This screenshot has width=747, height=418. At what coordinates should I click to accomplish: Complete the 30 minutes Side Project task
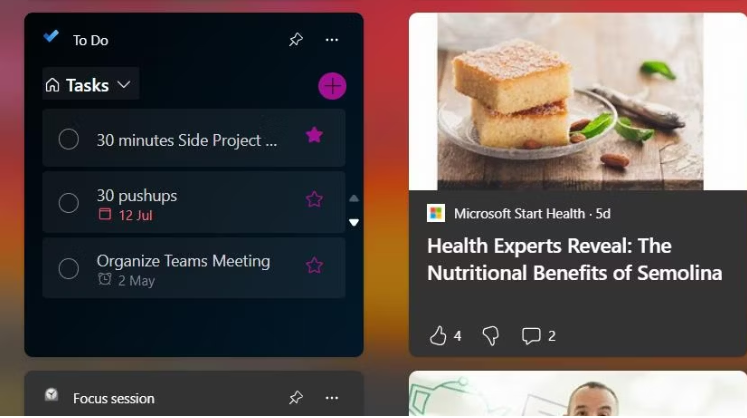pyautogui.click(x=69, y=140)
